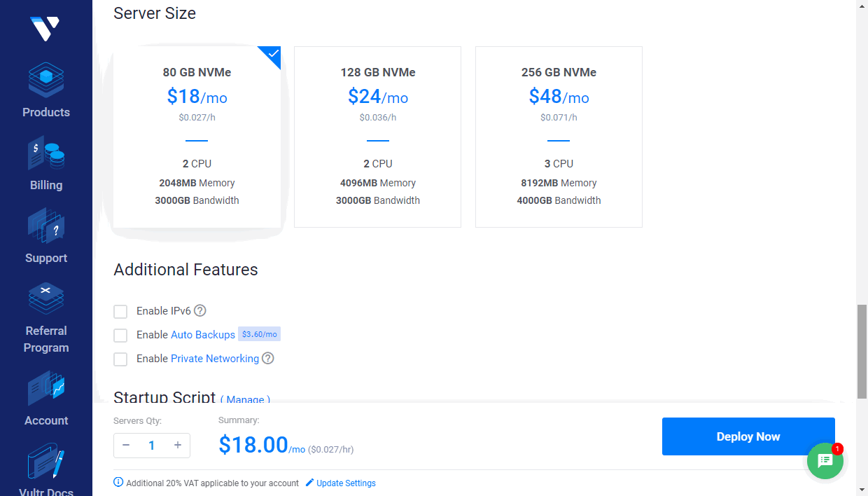Open the Referral Program page
868x496 pixels.
[45, 319]
